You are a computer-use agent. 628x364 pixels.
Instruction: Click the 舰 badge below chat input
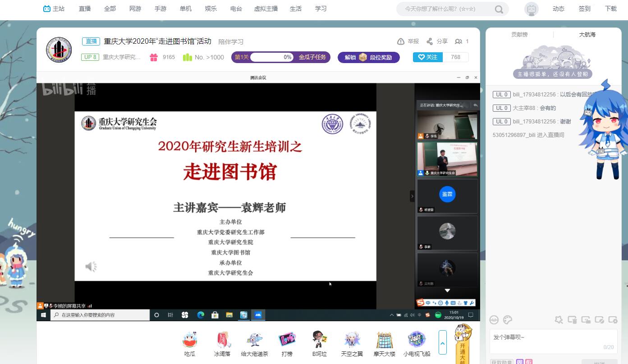520,362
